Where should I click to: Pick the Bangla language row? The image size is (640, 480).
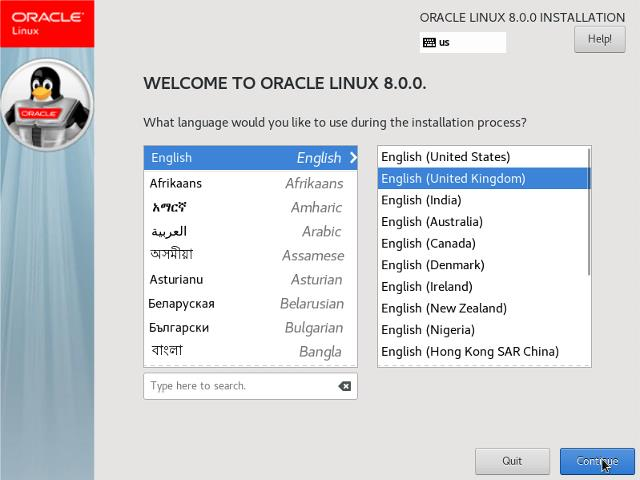pos(251,351)
